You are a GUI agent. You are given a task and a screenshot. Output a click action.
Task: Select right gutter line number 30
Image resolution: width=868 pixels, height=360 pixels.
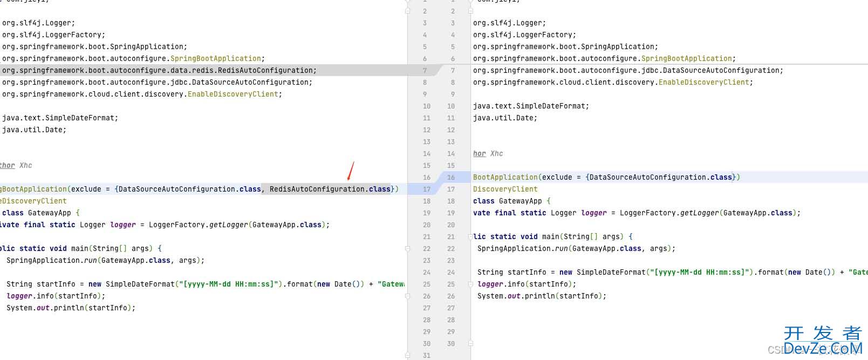point(450,344)
